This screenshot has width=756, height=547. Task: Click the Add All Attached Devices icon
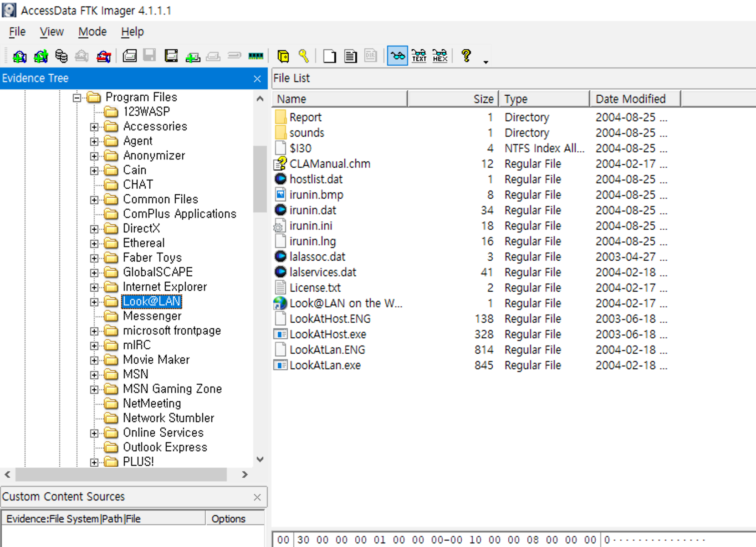tap(41, 56)
